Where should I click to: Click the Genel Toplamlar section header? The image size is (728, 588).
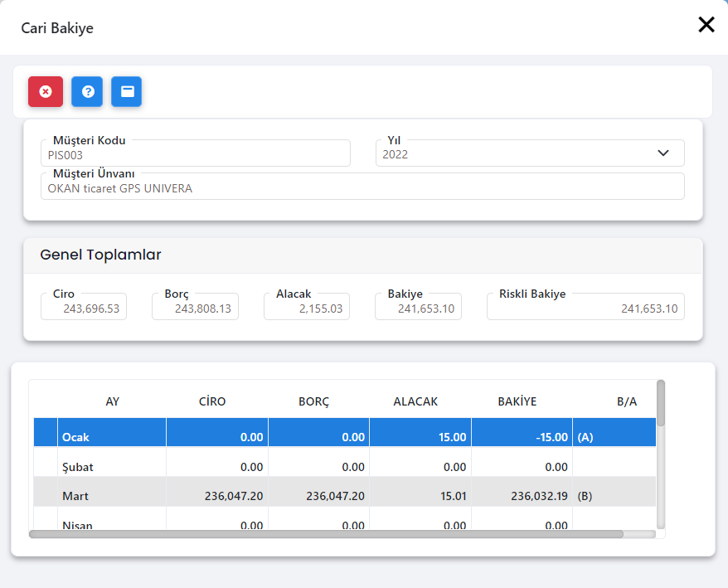(x=362, y=255)
